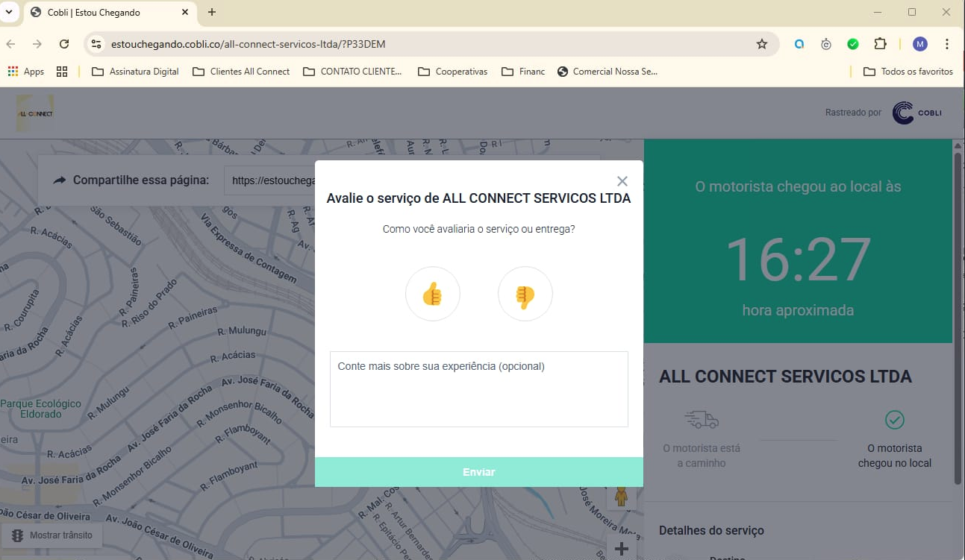Viewport: 965px width, 560px height.
Task: Click the thumbs down rating icon
Action: pyautogui.click(x=525, y=295)
